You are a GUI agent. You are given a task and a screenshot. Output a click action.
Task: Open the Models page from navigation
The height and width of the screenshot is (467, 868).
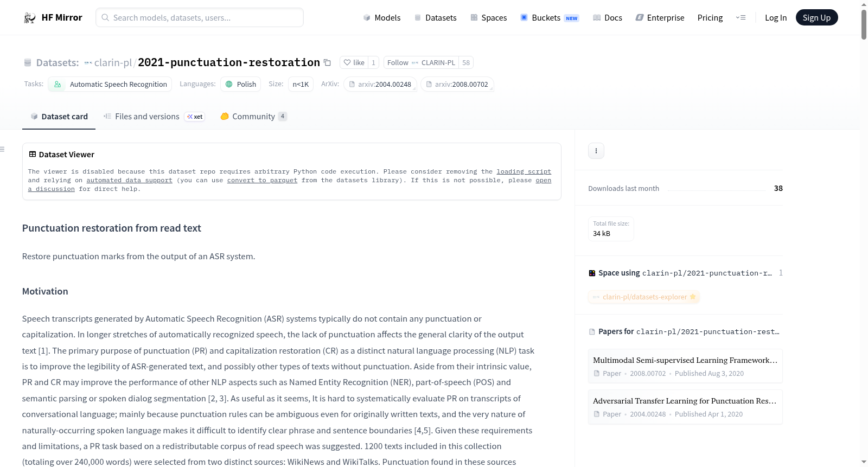[x=382, y=17]
